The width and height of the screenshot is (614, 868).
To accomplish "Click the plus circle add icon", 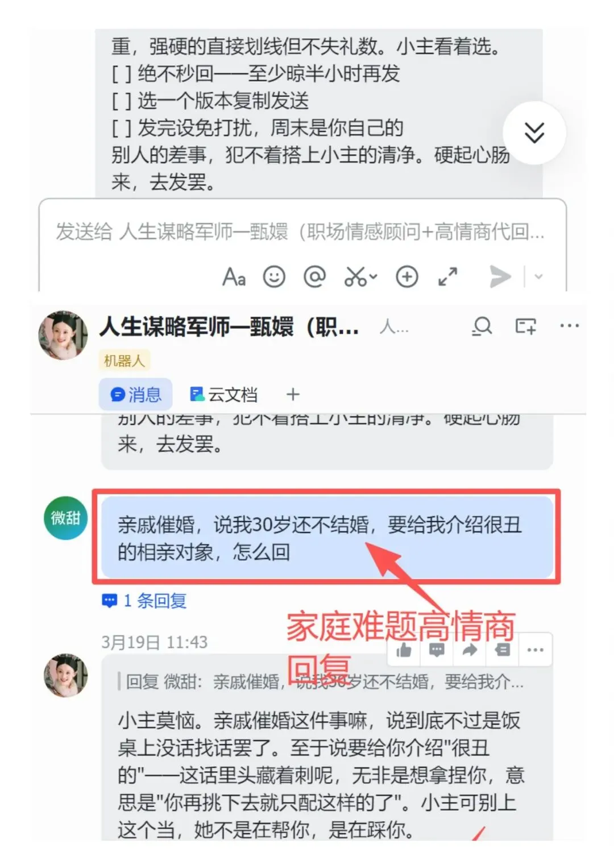I will point(407,277).
